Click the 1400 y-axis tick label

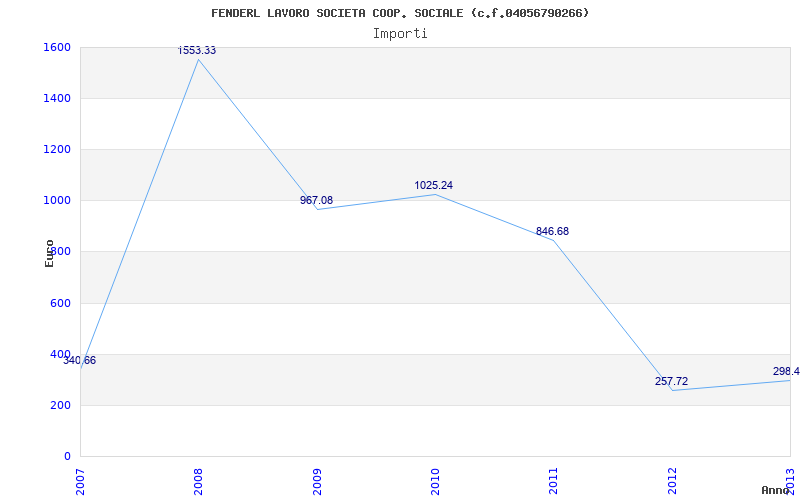point(58,98)
